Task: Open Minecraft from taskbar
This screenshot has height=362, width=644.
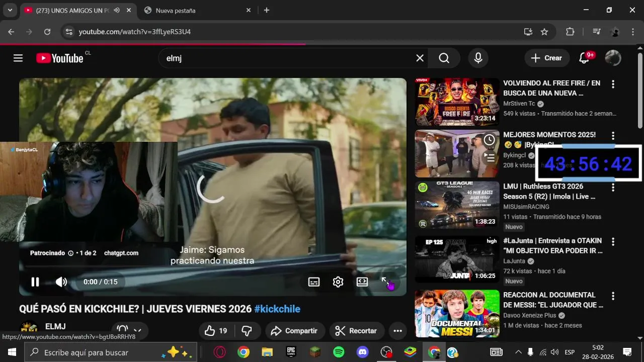Action: [315, 352]
